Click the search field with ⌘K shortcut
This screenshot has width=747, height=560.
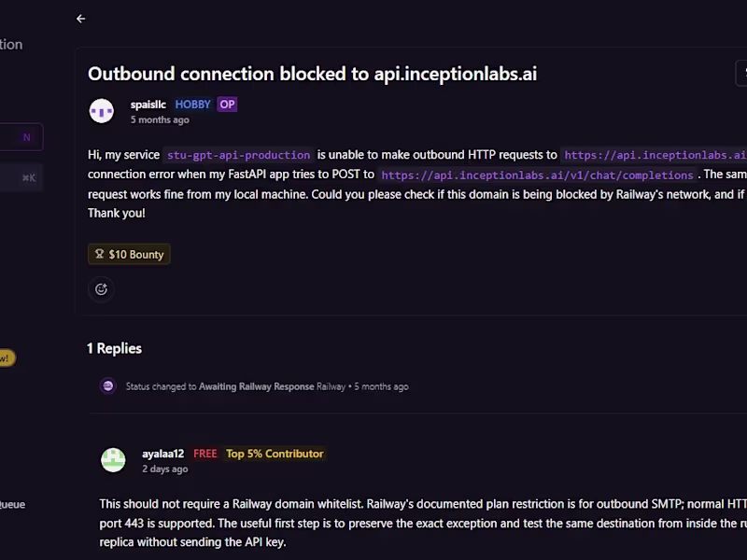(x=21, y=177)
